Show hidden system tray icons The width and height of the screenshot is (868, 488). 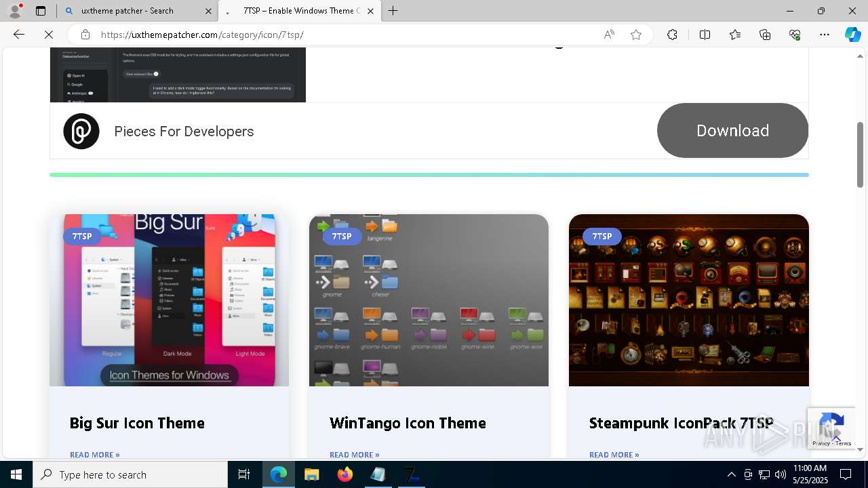(732, 474)
